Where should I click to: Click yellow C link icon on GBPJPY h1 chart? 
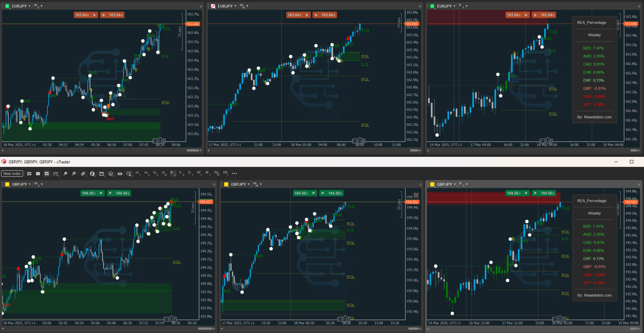[x=432, y=184]
